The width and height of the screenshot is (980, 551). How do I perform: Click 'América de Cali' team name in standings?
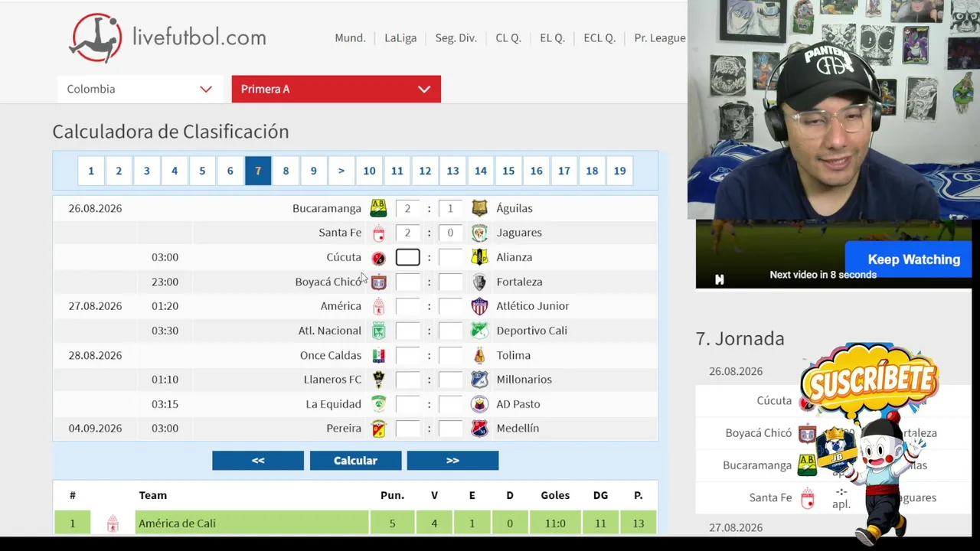pyautogui.click(x=177, y=523)
